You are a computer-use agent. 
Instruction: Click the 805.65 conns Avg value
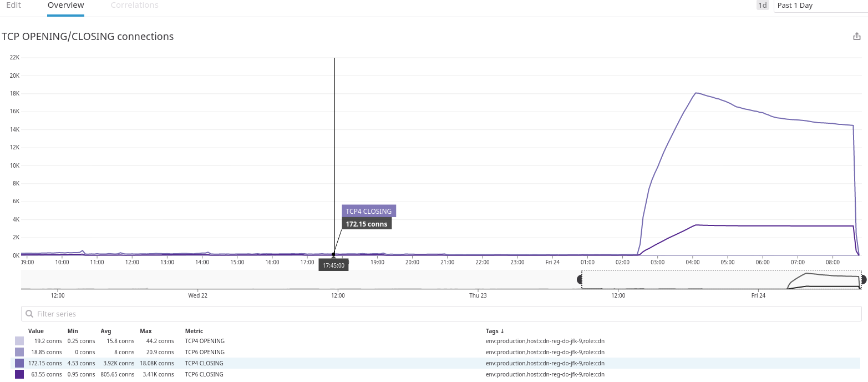(118, 374)
